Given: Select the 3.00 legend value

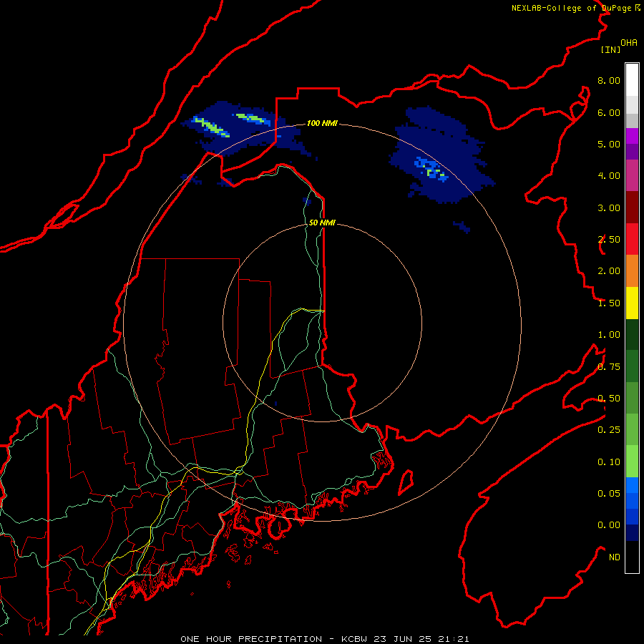Looking at the screenshot, I should click(x=609, y=208).
